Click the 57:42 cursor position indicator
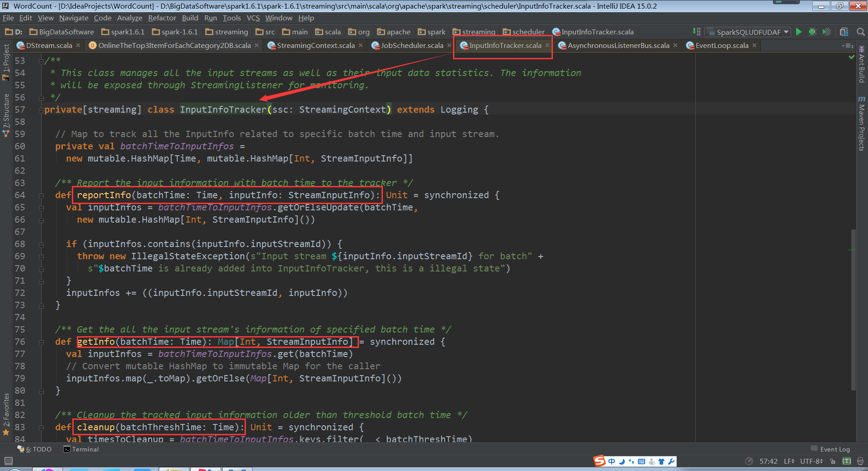868x471 pixels. tap(769, 461)
